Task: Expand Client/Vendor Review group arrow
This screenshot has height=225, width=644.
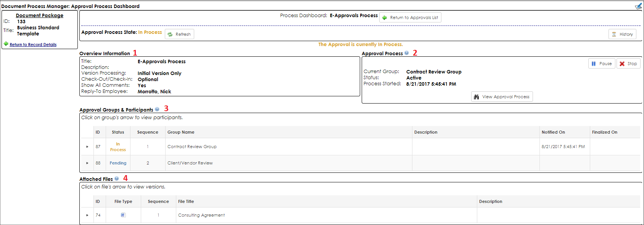Action: tap(87, 163)
